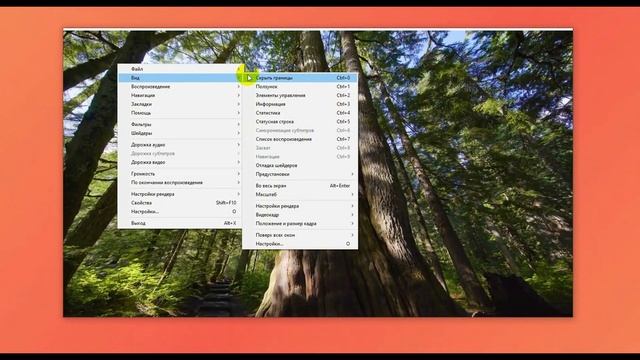This screenshot has width=640, height=360.
Task: Toggle Ползунок with Ctrl+1 shortcut
Action: (x=300, y=87)
